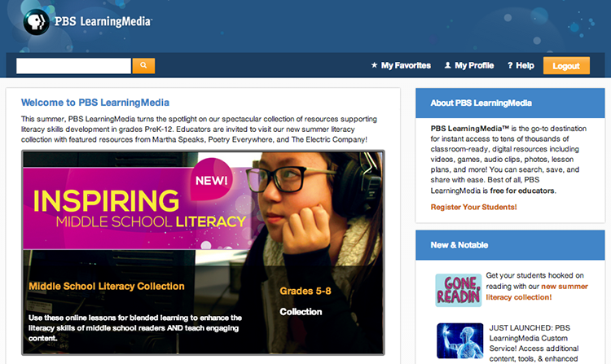Click the question mark icon beside Help
The height and width of the screenshot is (364, 611).
click(510, 65)
